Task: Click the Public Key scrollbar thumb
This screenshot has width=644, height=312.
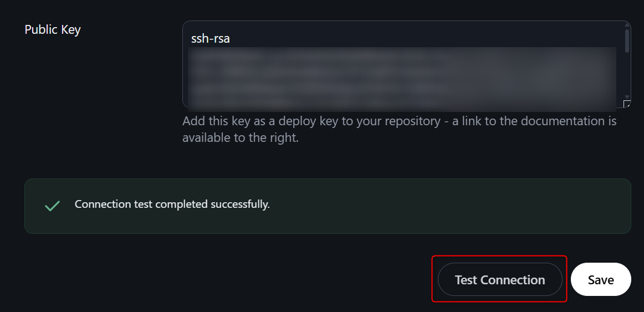Action: (x=627, y=42)
